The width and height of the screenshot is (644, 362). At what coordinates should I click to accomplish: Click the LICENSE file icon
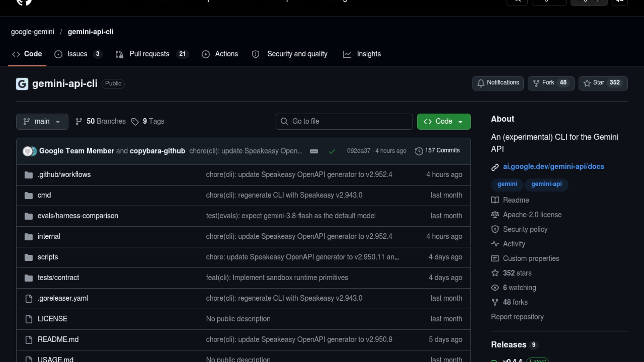(x=29, y=319)
